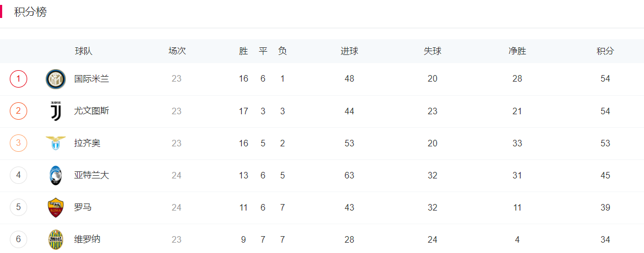Click the 净胜 column header
Image resolution: width=644 pixels, height=253 pixels.
coord(517,52)
